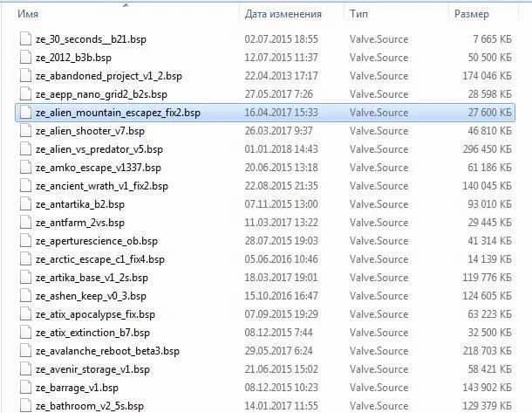Click the ze_abandoned_project_v1_2.bsp file icon
The height and width of the screenshot is (413, 532).
pos(24,76)
